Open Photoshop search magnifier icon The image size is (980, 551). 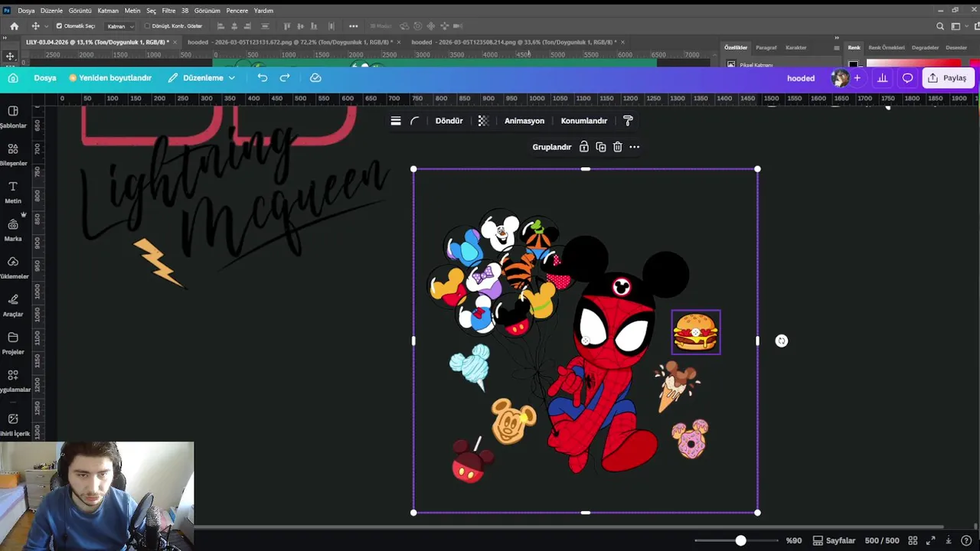point(940,26)
